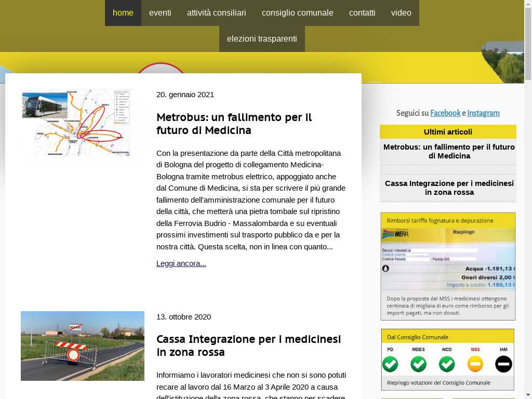Click the Hera logo in the rimborsi banner
This screenshot has height=399, width=532.
point(395,233)
